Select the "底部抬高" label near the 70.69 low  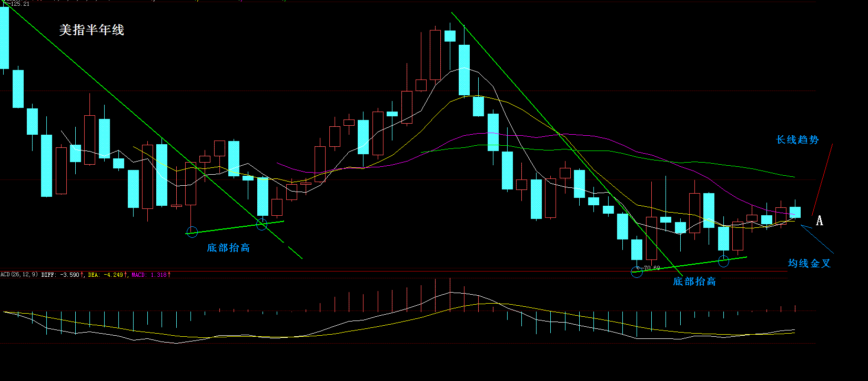694,282
